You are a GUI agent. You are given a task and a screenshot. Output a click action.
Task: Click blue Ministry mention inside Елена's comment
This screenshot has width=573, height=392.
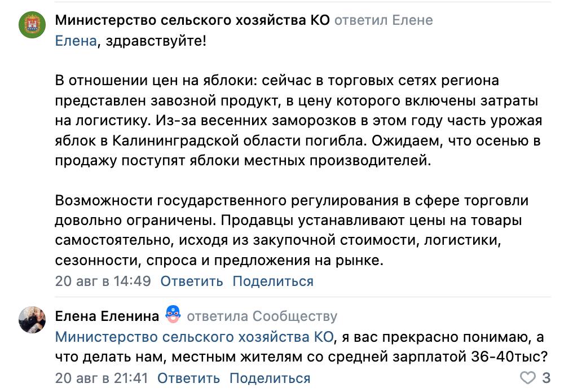(x=194, y=337)
